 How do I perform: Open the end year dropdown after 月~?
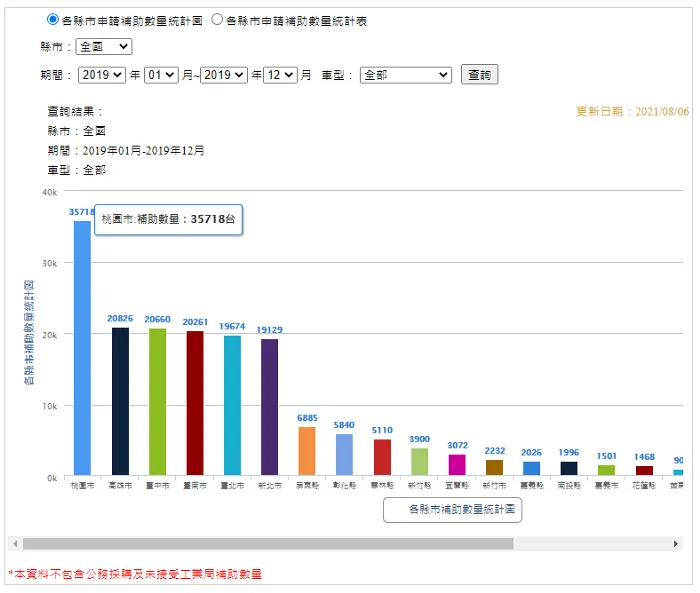click(224, 75)
